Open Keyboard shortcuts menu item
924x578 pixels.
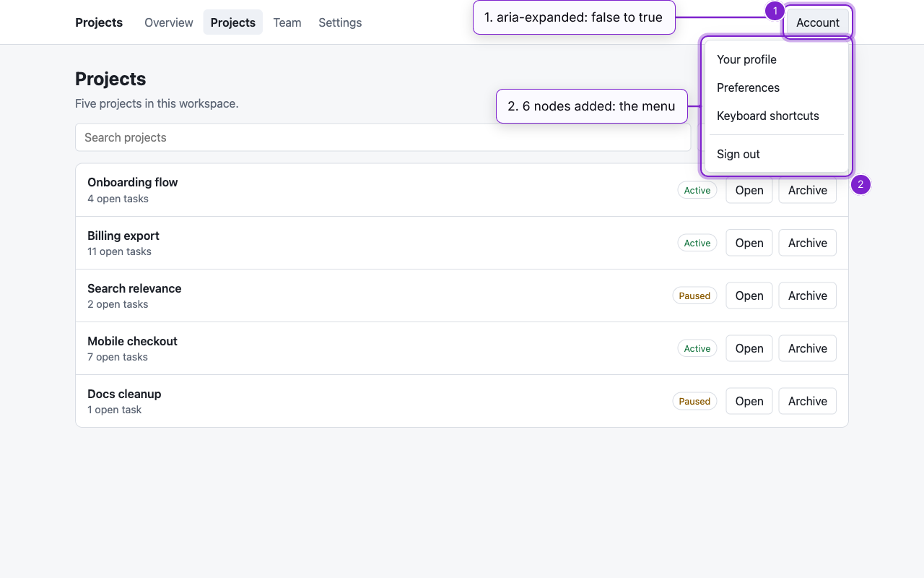(x=777, y=116)
